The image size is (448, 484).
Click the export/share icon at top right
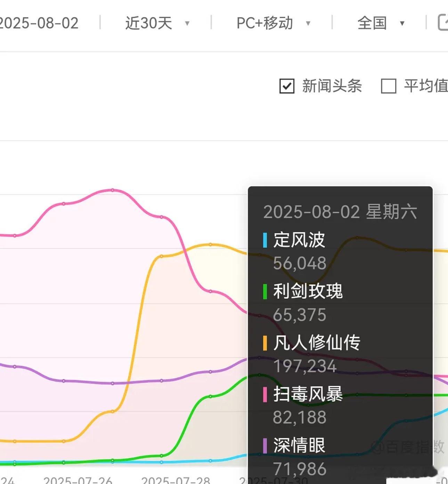coord(442,23)
